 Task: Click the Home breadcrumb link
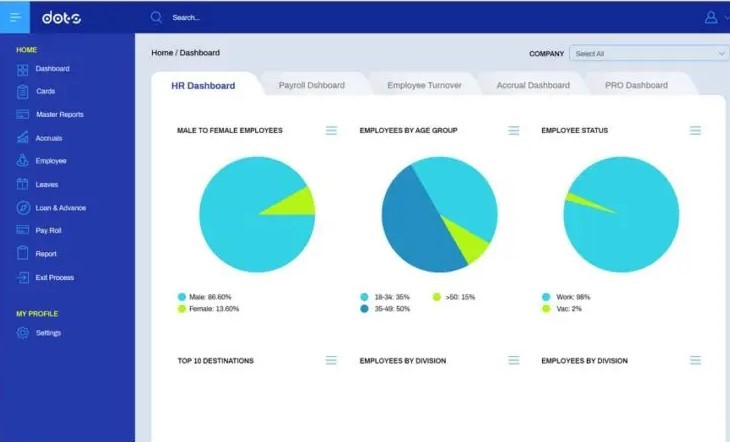coord(162,53)
